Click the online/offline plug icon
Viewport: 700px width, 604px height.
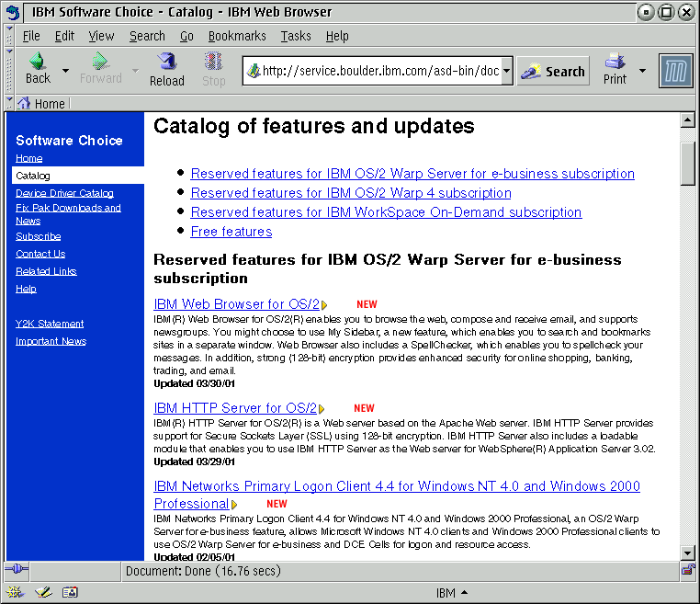17,569
